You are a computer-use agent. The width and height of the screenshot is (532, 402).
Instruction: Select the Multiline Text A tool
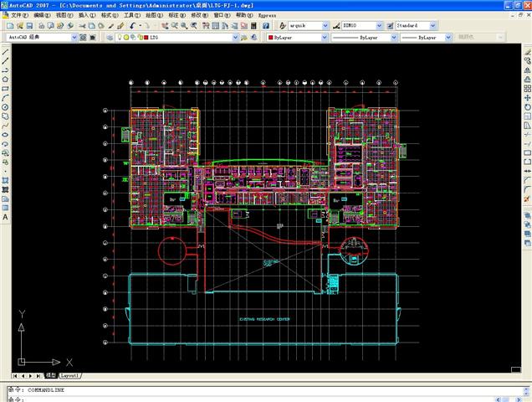pos(5,217)
